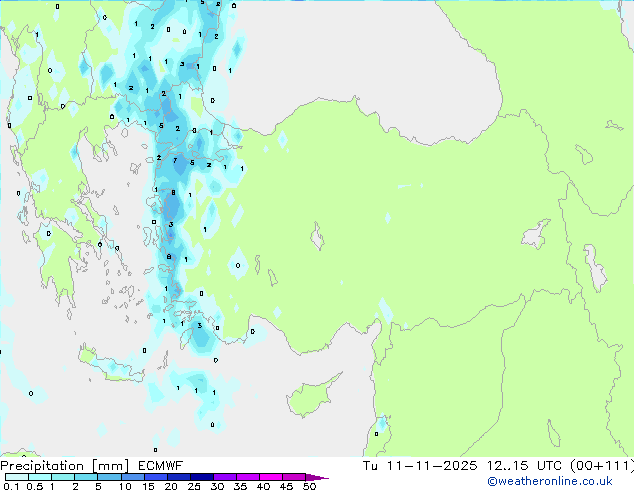634x490 pixels.
Task: Click the legend label '15'
Action: coord(148,486)
